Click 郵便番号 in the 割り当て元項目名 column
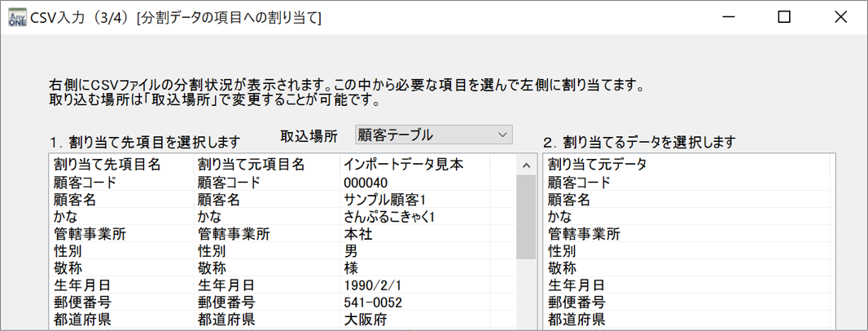The width and height of the screenshot is (868, 331). pos(226,302)
